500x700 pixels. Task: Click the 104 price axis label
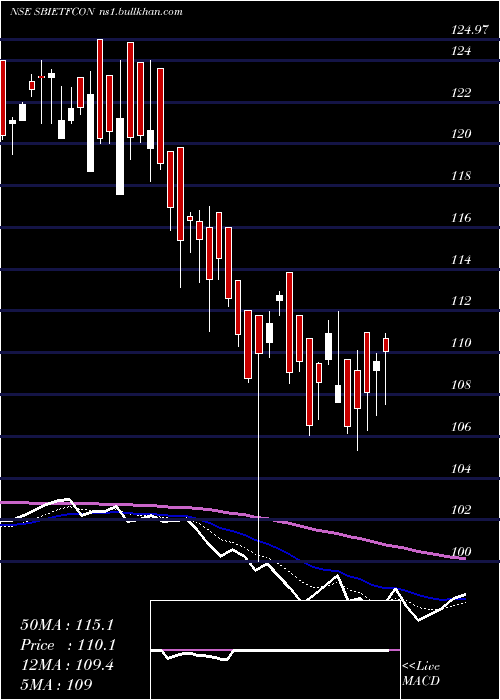click(461, 469)
